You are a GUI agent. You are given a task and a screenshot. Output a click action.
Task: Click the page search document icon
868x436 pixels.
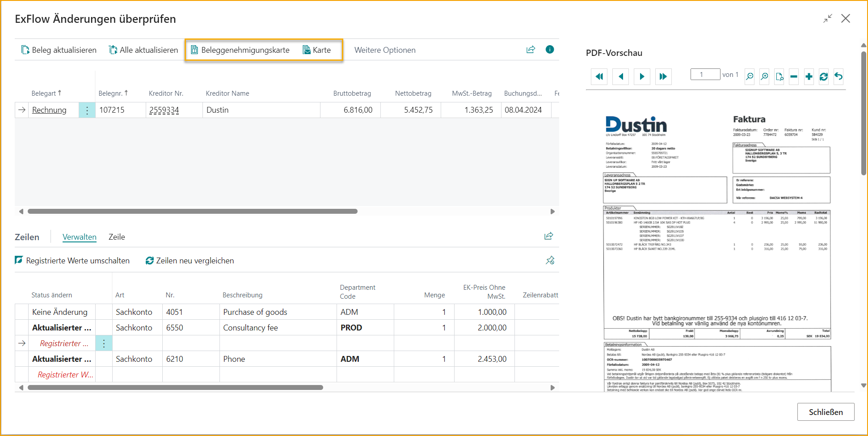click(x=780, y=76)
